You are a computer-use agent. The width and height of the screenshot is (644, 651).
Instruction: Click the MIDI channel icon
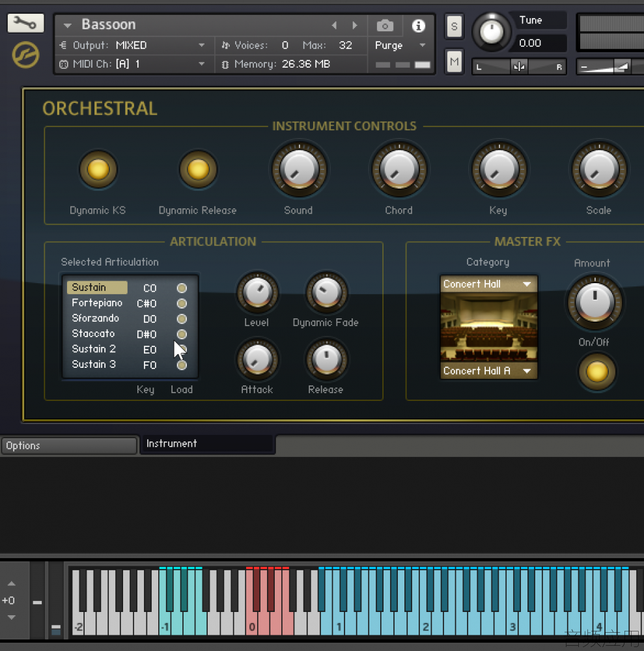64,64
